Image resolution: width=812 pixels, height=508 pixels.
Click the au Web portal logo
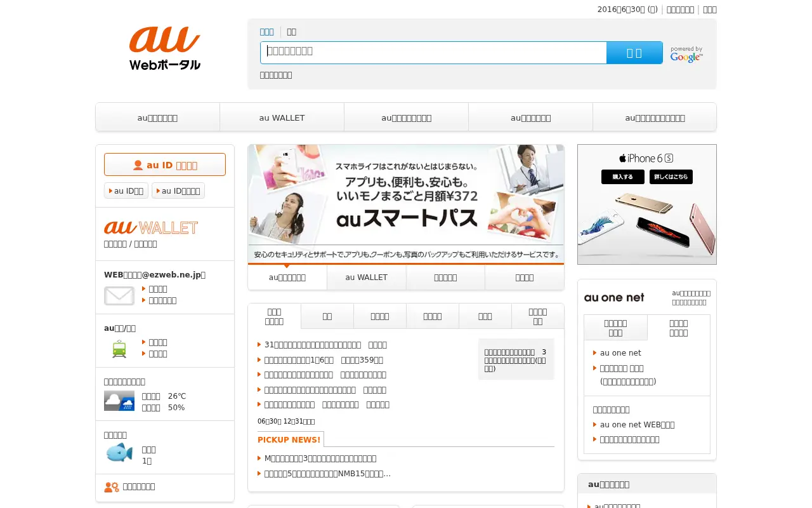click(165, 48)
